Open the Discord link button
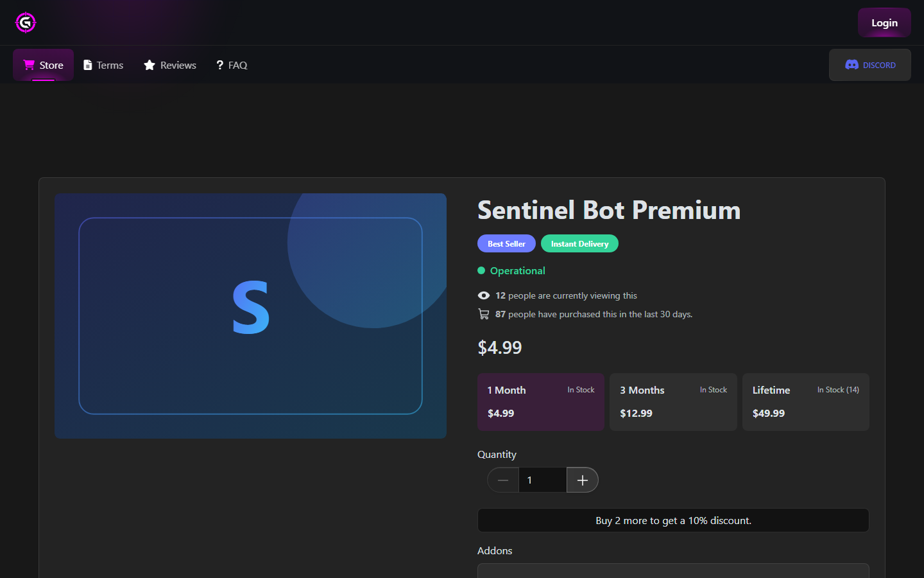Image resolution: width=924 pixels, height=578 pixels. tap(869, 65)
